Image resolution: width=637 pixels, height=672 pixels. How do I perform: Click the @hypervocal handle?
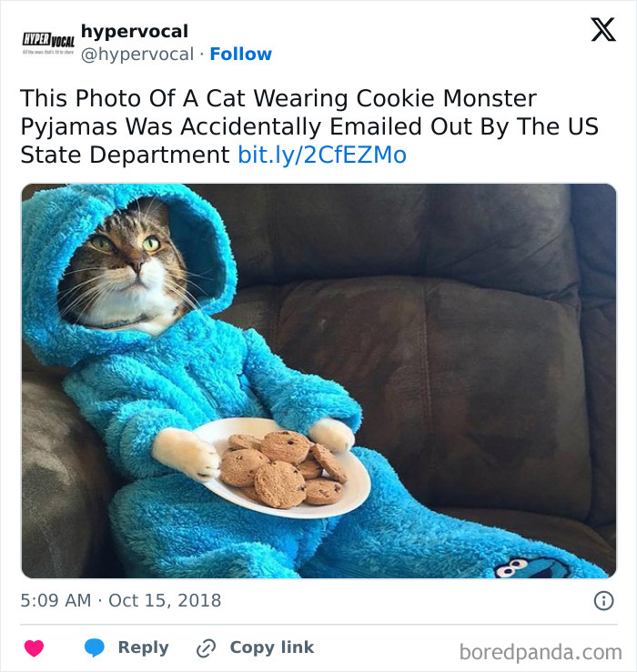pos(137,55)
